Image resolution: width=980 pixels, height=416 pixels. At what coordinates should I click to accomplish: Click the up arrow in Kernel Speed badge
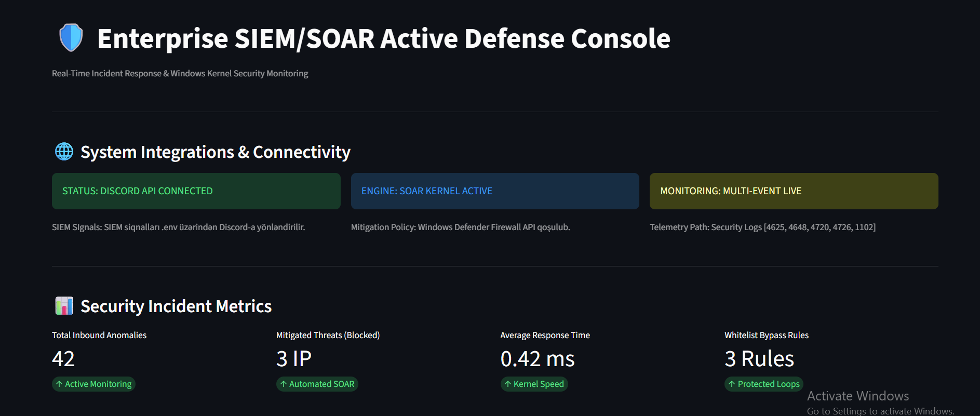pos(508,384)
